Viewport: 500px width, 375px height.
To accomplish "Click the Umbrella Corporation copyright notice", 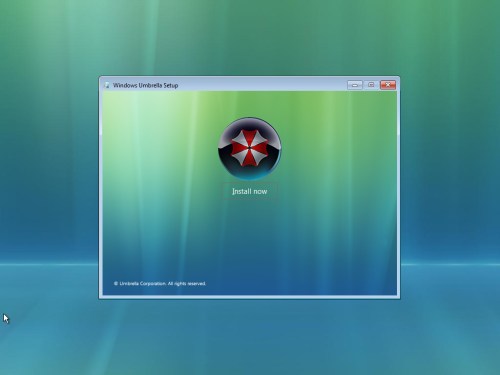I will 160,284.
